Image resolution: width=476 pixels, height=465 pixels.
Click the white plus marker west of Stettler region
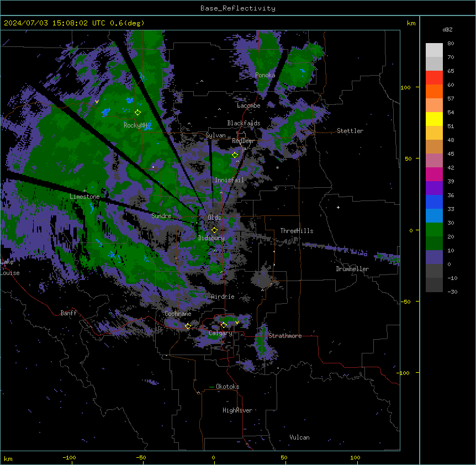coord(338,207)
